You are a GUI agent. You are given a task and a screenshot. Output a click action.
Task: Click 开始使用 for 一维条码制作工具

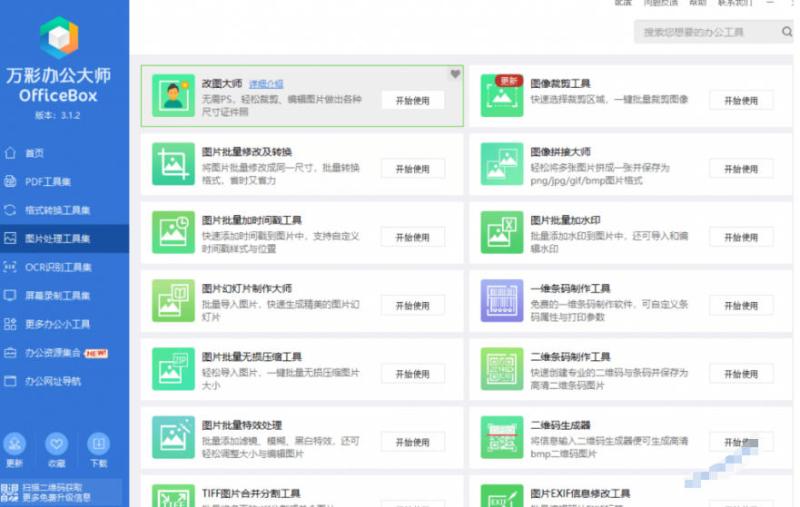tap(741, 306)
